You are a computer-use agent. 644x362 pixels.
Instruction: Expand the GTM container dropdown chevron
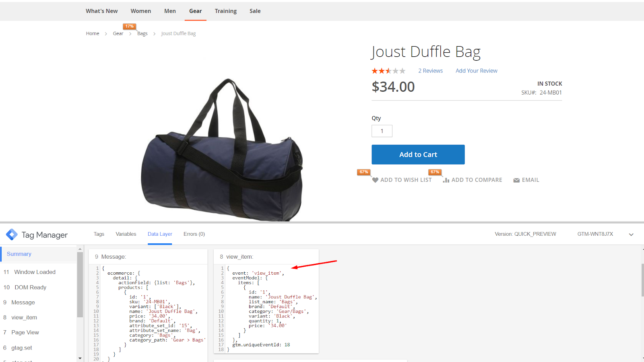pyautogui.click(x=631, y=234)
